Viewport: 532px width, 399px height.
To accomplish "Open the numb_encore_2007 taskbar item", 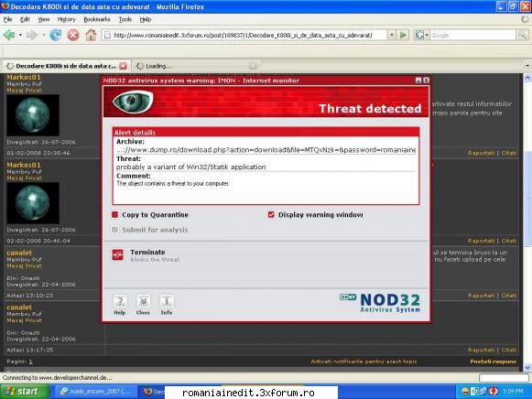I will tap(95, 391).
